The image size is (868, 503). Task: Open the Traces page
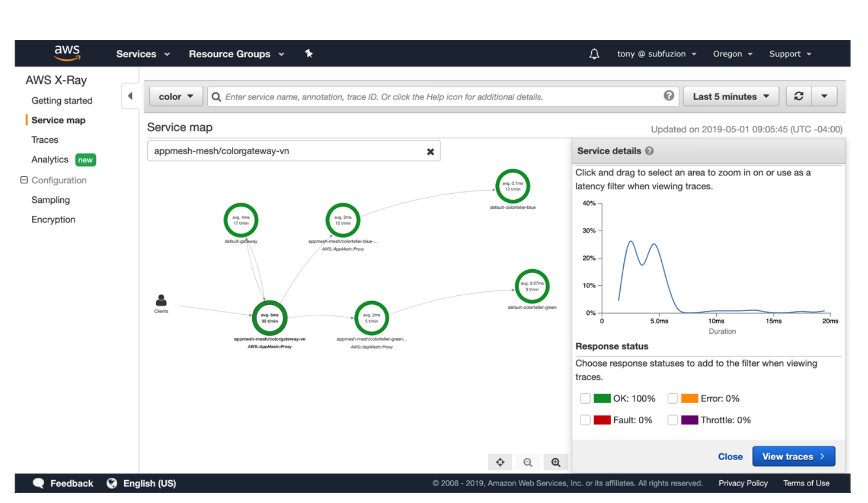coord(44,139)
